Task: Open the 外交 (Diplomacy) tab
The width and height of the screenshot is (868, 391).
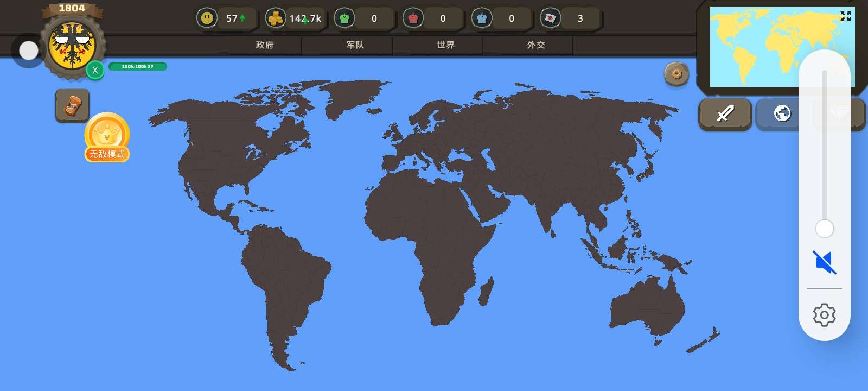Action: [536, 45]
